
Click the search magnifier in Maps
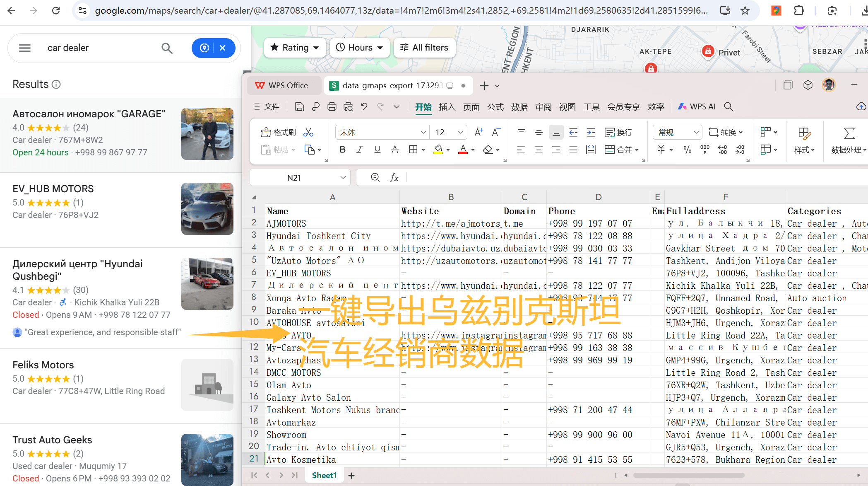click(x=167, y=48)
